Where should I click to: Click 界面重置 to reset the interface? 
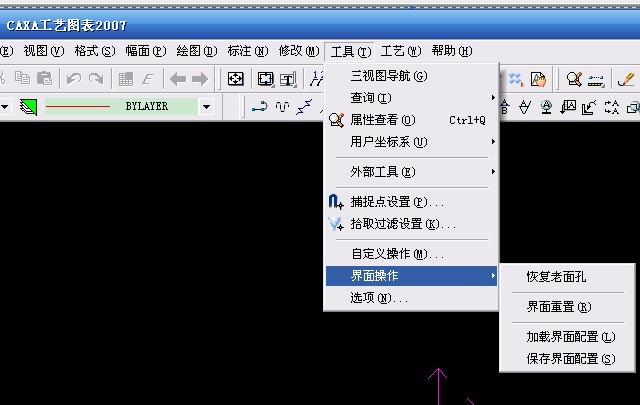[558, 307]
